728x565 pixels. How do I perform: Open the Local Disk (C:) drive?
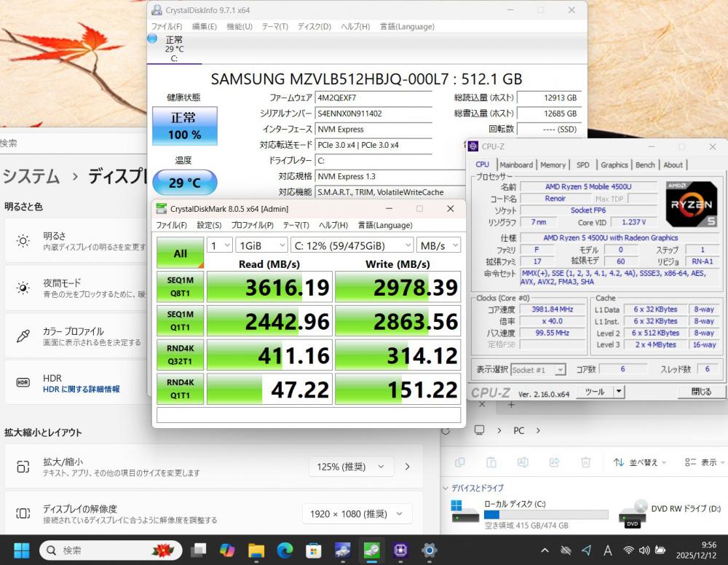coord(529,514)
